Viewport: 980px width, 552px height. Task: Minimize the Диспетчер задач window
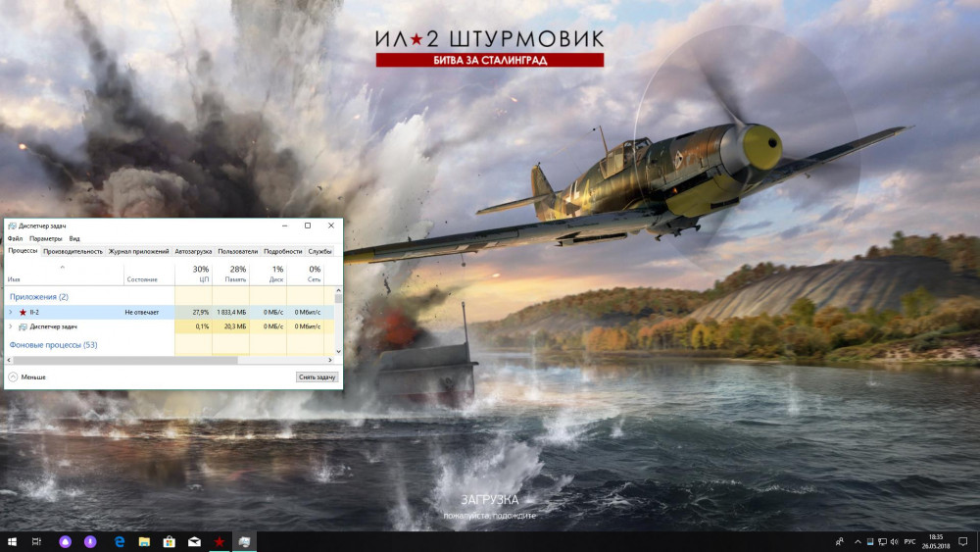284,226
